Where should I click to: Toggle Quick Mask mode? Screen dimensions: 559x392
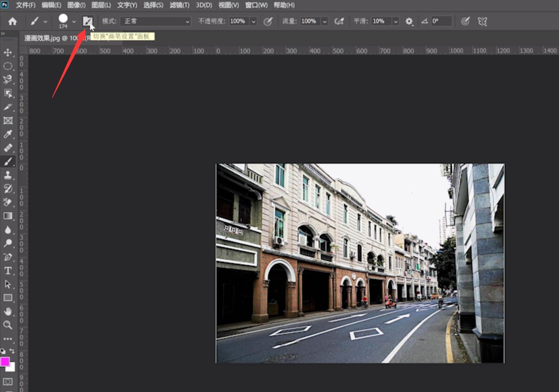8,382
